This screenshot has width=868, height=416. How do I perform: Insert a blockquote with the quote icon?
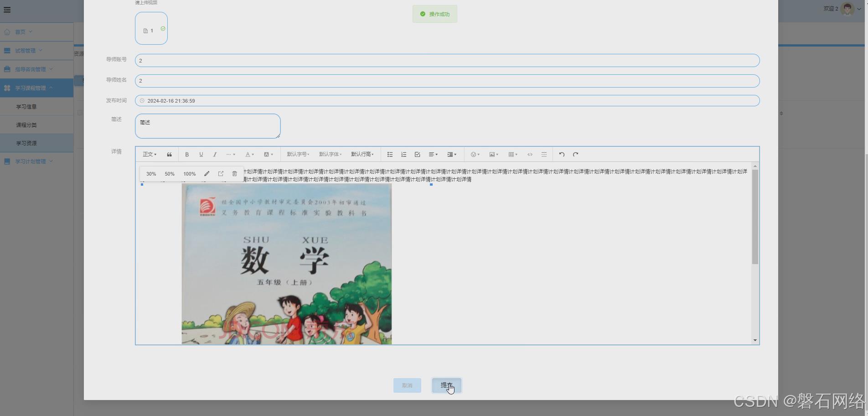pyautogui.click(x=169, y=155)
